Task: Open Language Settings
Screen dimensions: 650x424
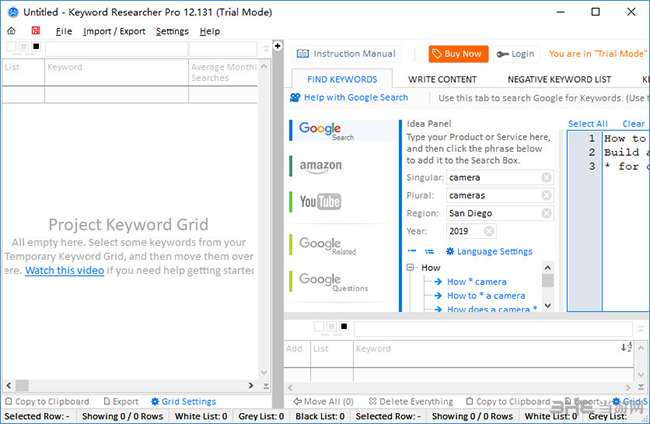Action: pyautogui.click(x=489, y=251)
